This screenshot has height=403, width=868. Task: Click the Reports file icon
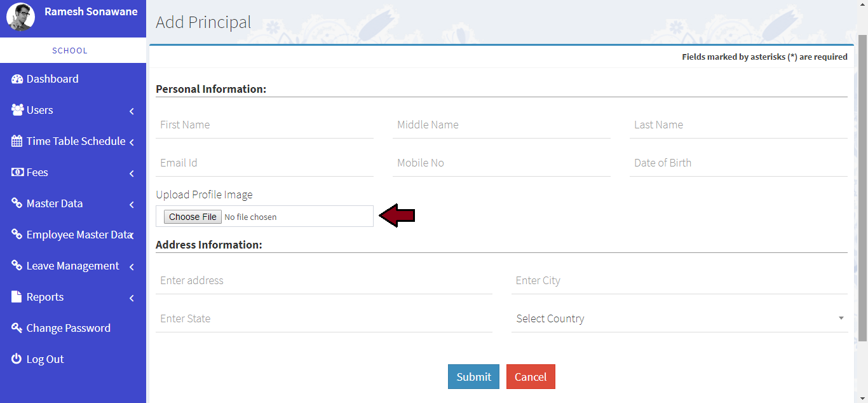(x=17, y=297)
